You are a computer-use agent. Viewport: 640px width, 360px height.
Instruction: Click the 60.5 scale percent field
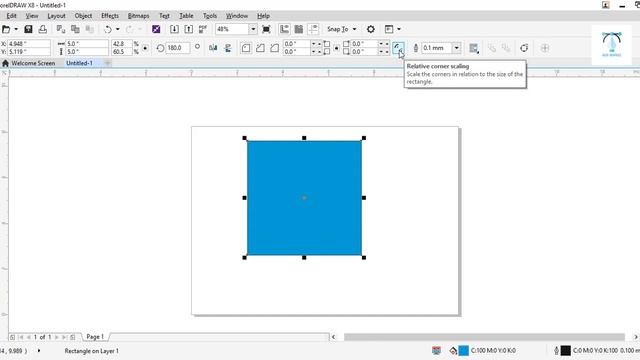click(122, 52)
